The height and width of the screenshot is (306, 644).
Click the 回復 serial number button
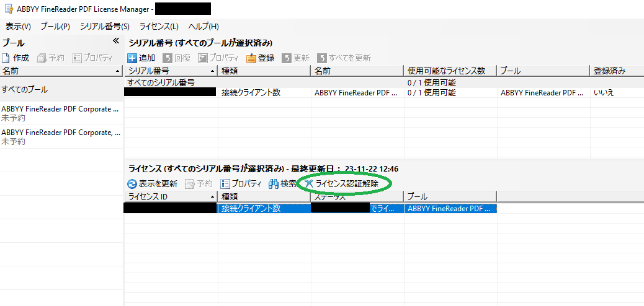click(x=177, y=58)
